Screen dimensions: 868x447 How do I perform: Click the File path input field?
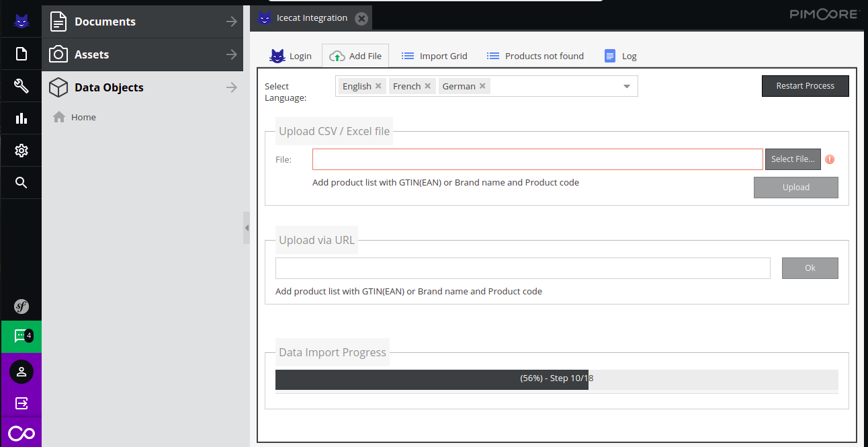pyautogui.click(x=537, y=159)
